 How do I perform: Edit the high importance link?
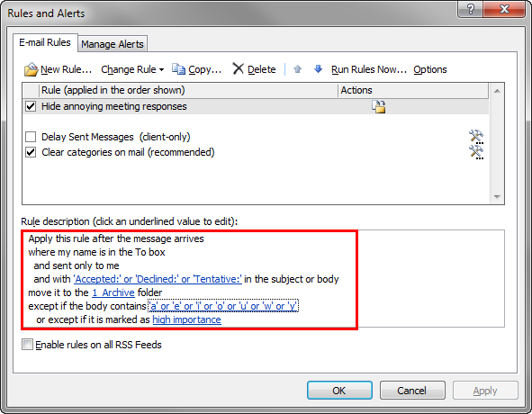(x=186, y=319)
